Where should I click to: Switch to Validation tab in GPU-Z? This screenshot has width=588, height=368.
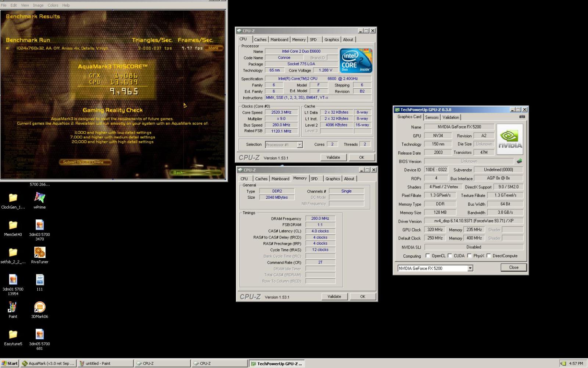(451, 117)
